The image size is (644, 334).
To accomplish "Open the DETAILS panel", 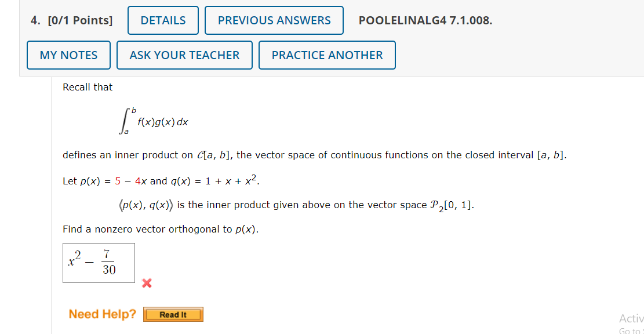I will [162, 20].
